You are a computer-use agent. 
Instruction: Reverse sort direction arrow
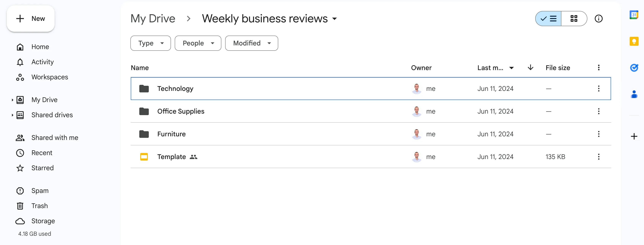(x=530, y=67)
